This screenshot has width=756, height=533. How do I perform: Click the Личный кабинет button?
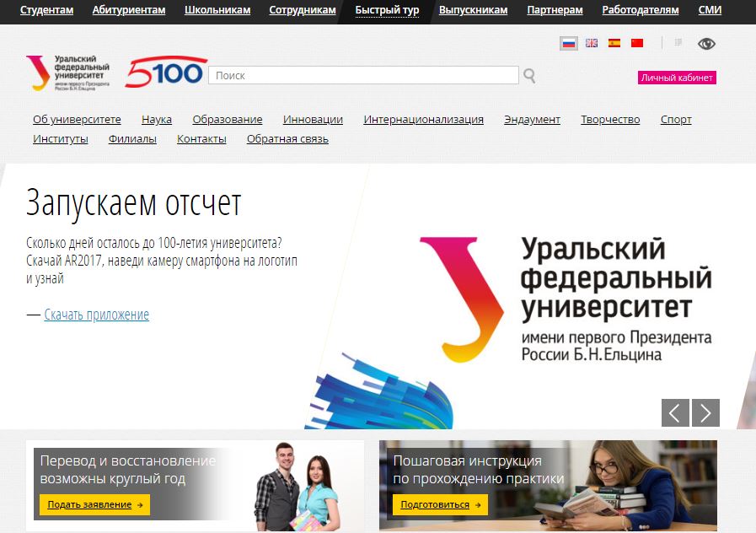tap(677, 78)
